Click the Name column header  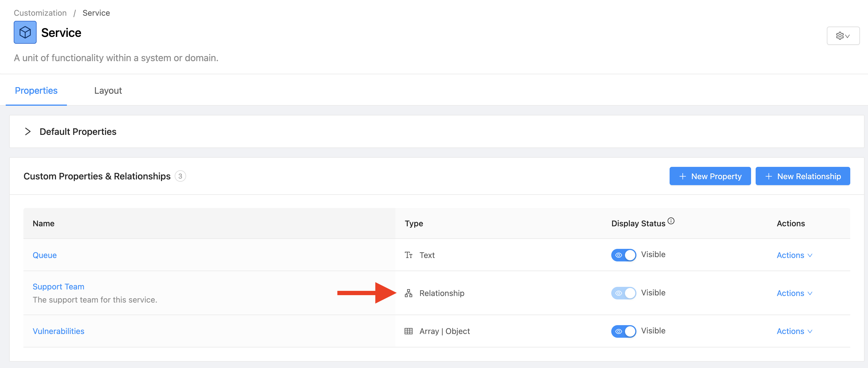click(x=43, y=223)
